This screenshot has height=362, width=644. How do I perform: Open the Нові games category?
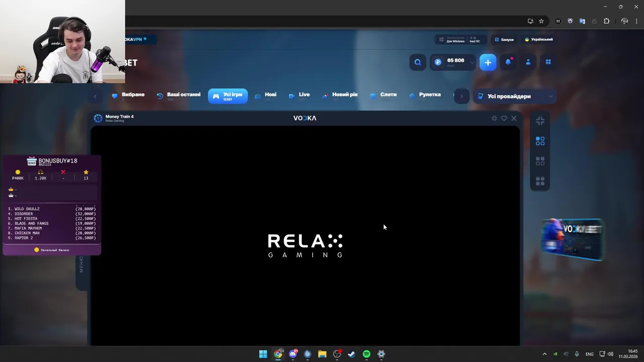[x=266, y=96]
